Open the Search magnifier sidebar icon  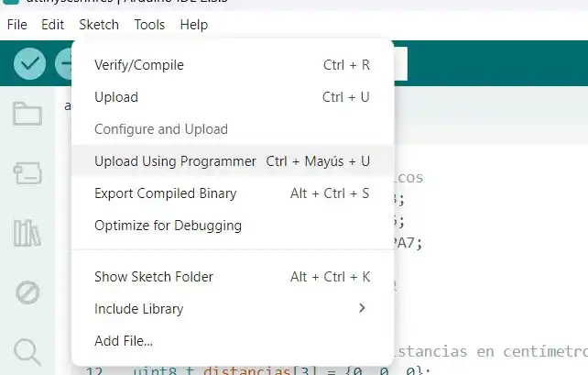tap(27, 352)
